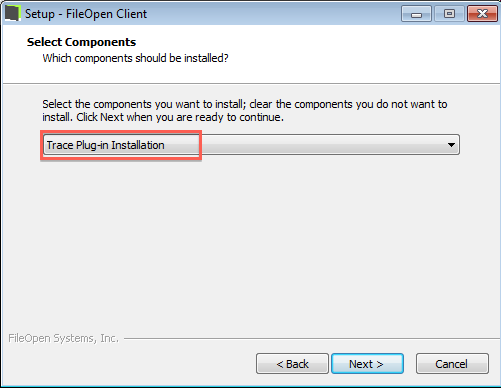Click the gray space left of the Back button
This screenshot has width=501, height=388.
130,364
